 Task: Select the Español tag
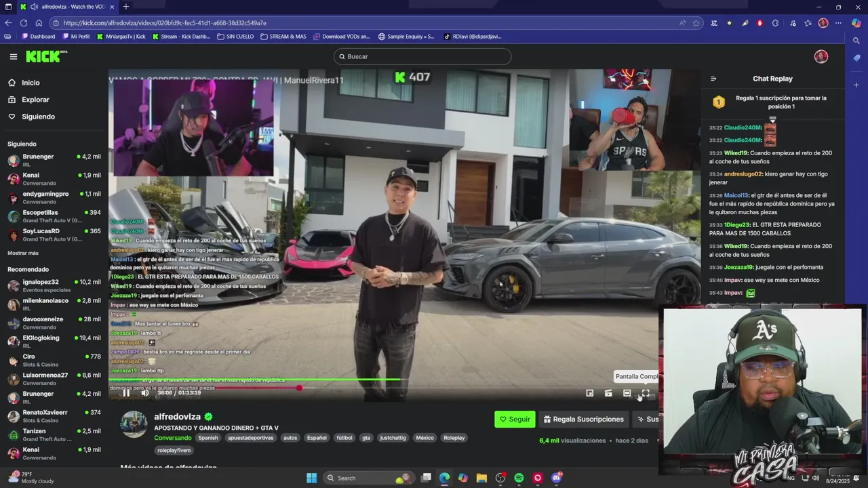pos(317,438)
